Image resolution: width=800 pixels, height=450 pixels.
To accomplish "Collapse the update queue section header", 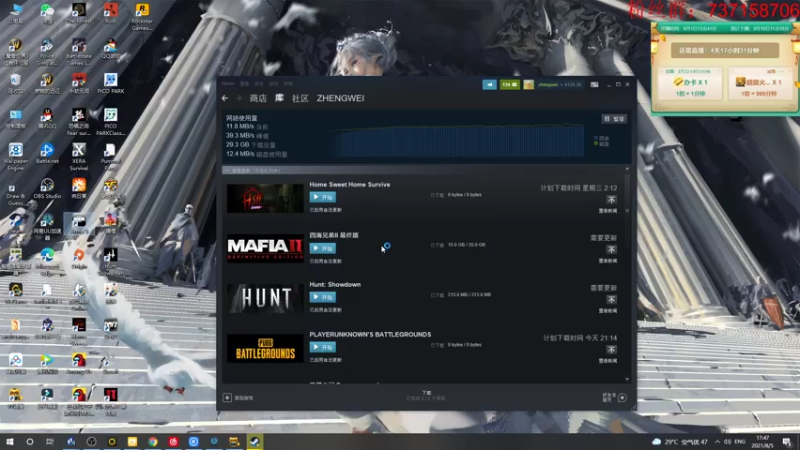I will click(x=228, y=170).
